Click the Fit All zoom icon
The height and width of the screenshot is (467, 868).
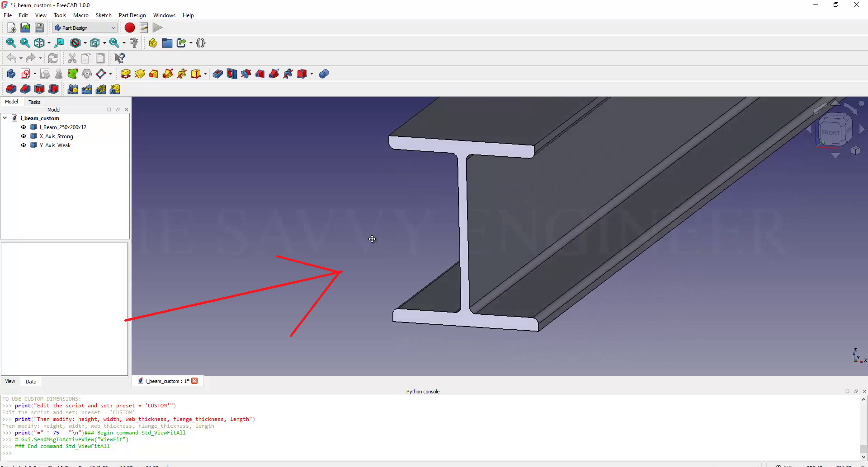click(x=11, y=43)
